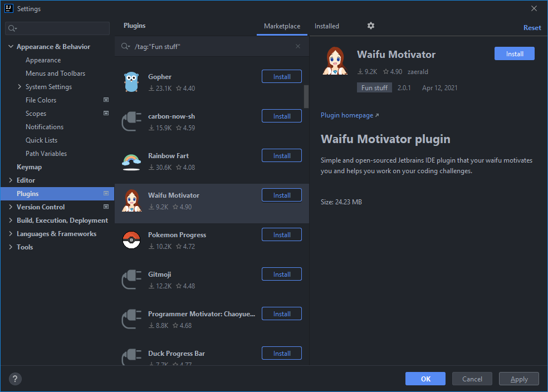Viewport: 548px width, 392px height.
Task: Open Keymap settings
Action: point(29,167)
